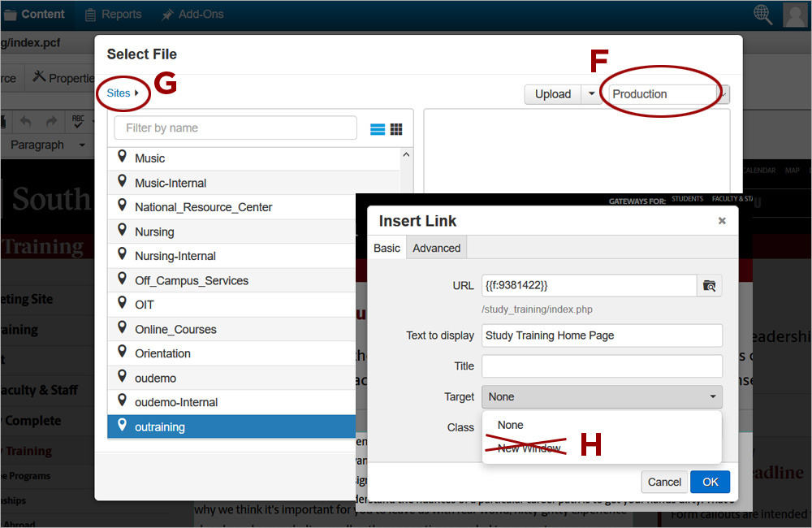Screen dimensions: 812x528
Task: Open the Production environment dropdown
Action: pyautogui.click(x=666, y=93)
